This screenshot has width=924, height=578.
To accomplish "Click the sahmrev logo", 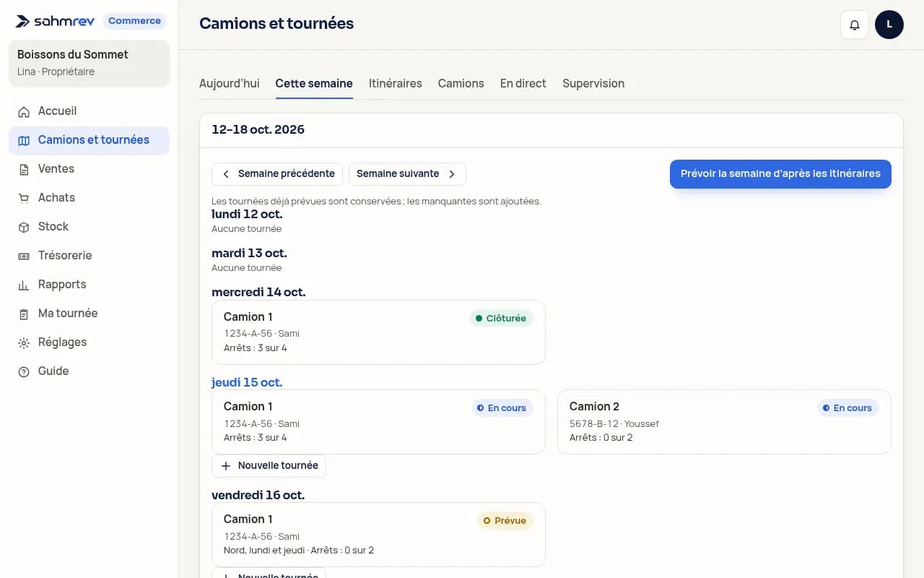I will click(55, 21).
